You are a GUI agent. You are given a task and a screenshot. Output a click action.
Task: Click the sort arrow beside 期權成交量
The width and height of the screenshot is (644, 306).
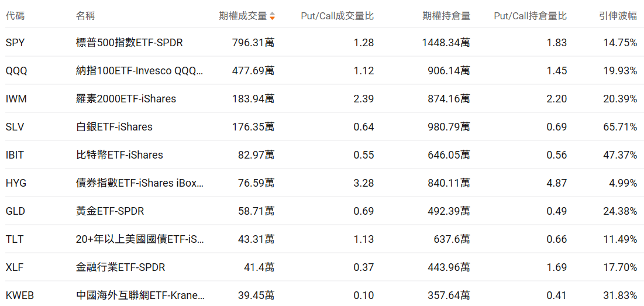tap(272, 16)
